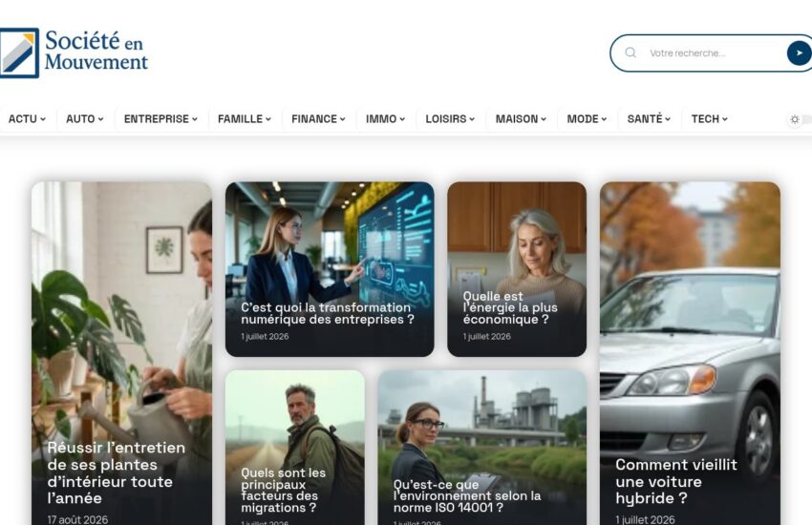This screenshot has height=525, width=812.
Task: Click the '17 août 2026' date text
Action: tap(77, 519)
